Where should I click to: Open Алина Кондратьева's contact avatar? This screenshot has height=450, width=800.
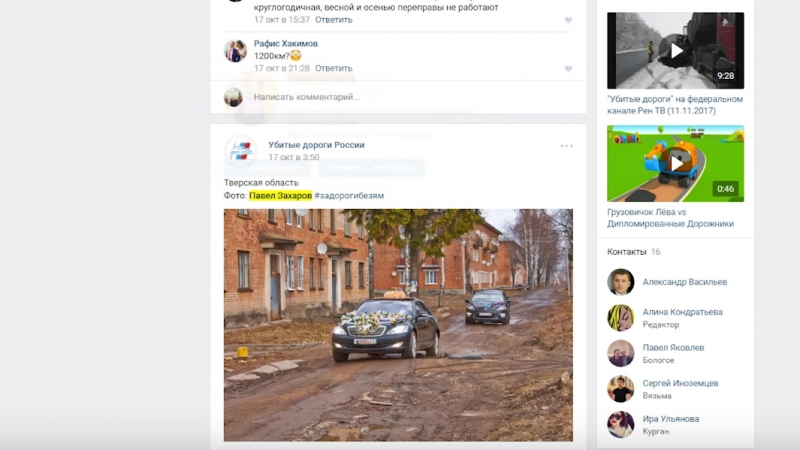[621, 318]
